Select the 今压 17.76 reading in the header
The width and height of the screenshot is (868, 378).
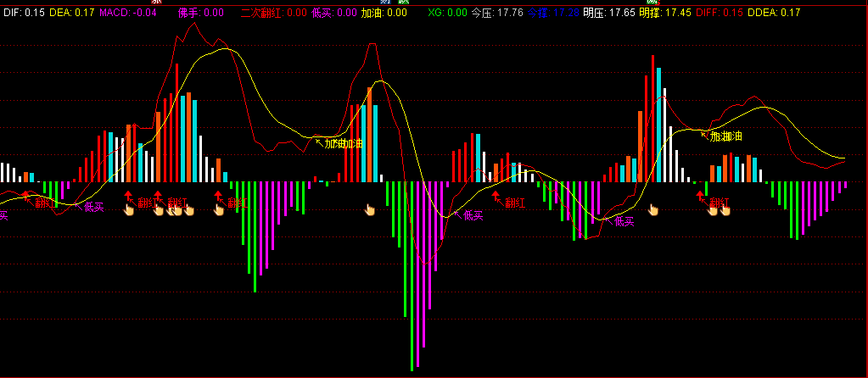496,13
